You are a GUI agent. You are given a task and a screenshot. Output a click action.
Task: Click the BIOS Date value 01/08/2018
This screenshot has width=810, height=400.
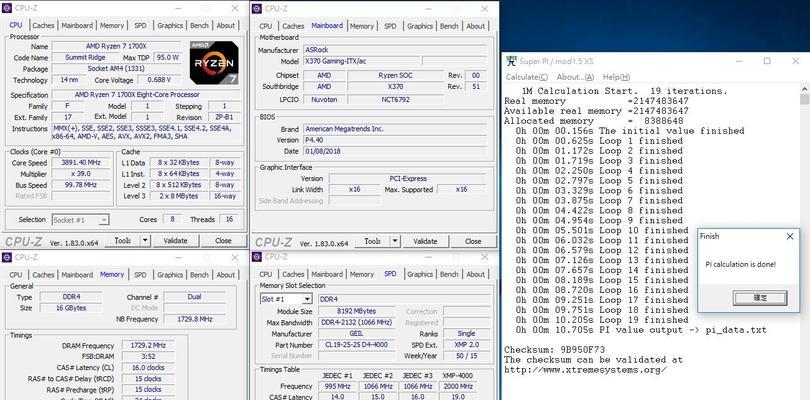[x=395, y=151]
